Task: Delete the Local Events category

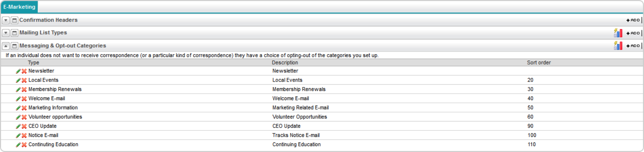Action: pyautogui.click(x=24, y=80)
